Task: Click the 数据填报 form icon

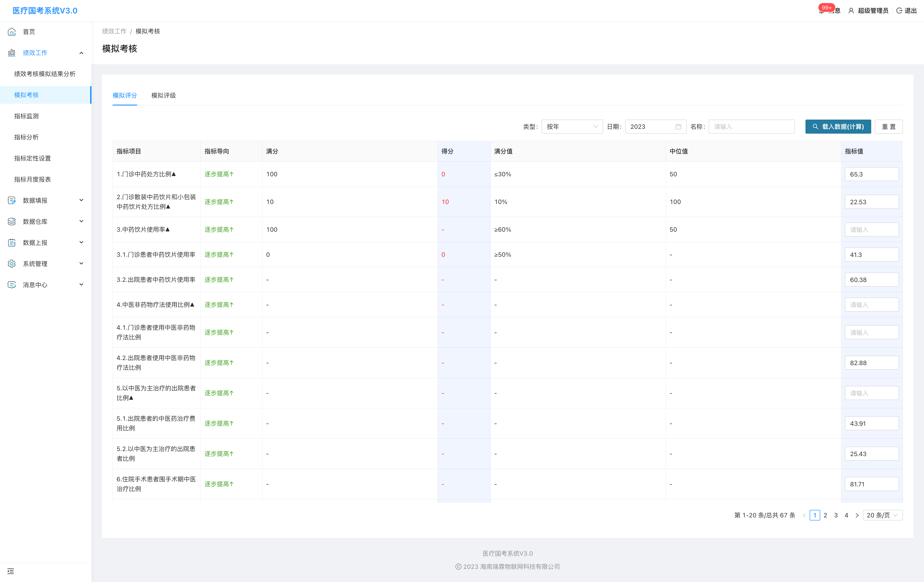Action: pyautogui.click(x=11, y=200)
